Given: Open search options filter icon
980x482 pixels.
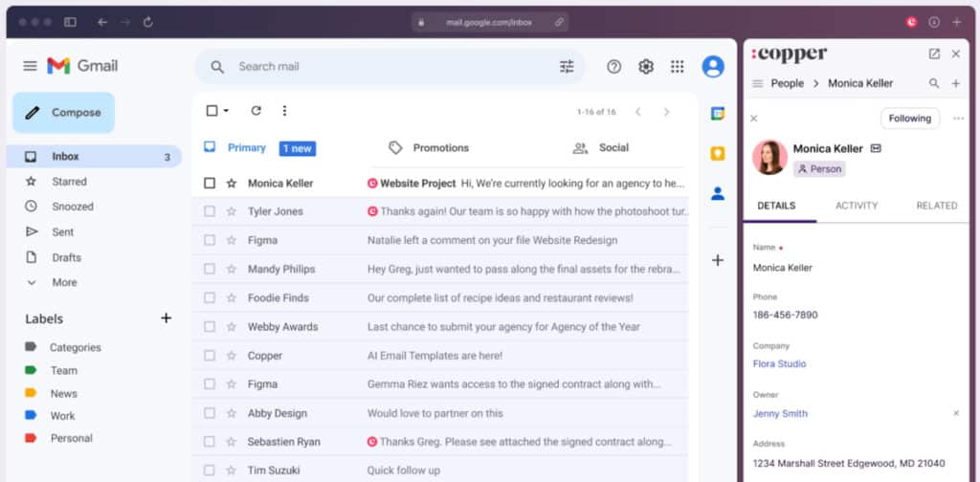Looking at the screenshot, I should pos(567,66).
